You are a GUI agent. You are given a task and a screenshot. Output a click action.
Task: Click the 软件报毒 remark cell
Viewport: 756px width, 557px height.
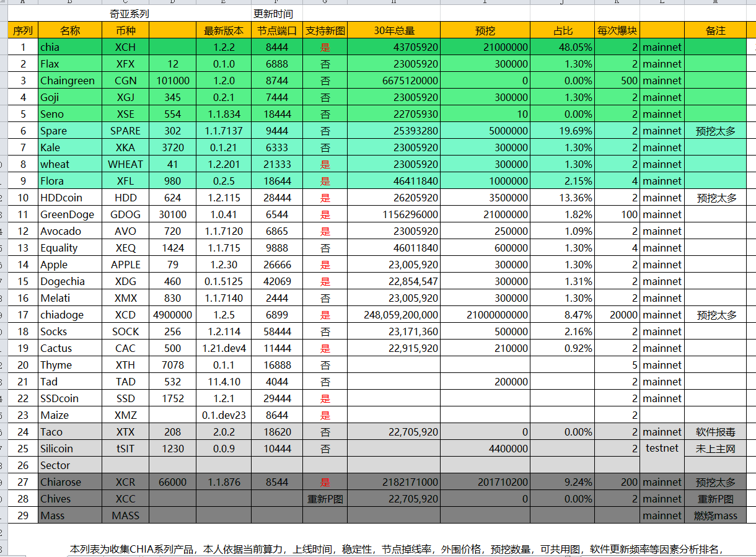coord(716,432)
